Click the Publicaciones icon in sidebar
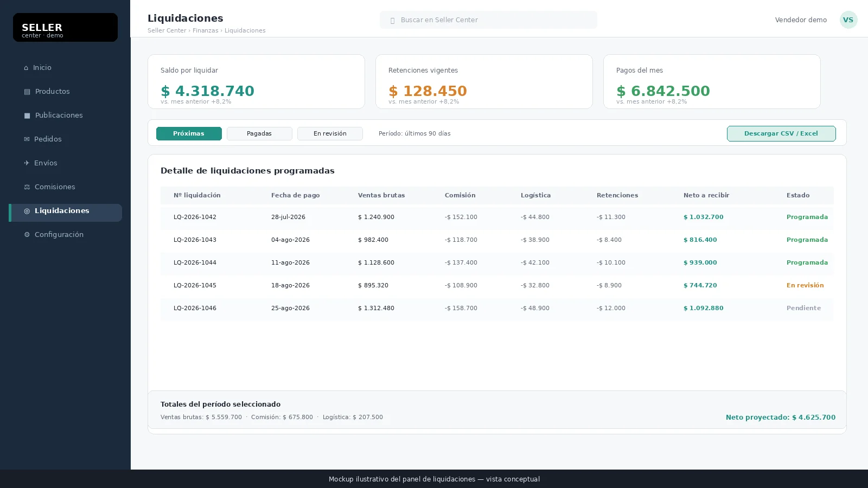The image size is (868, 488). (x=27, y=115)
